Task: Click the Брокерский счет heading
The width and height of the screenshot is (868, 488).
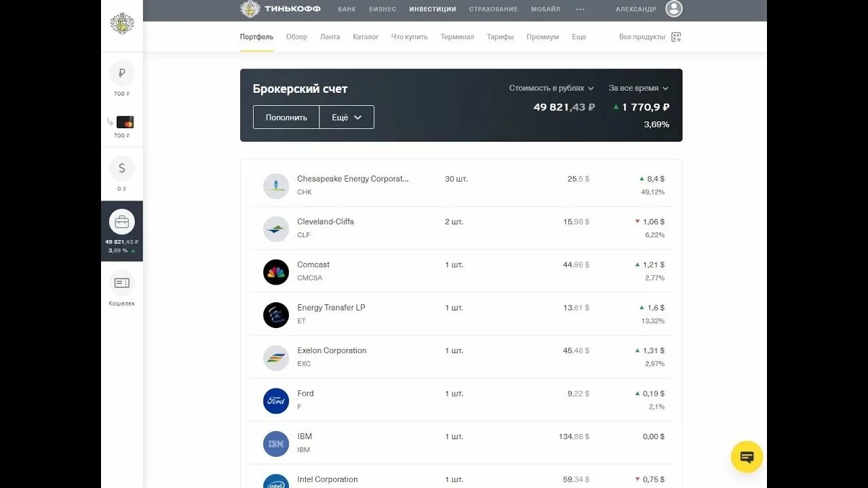Action: tap(300, 89)
